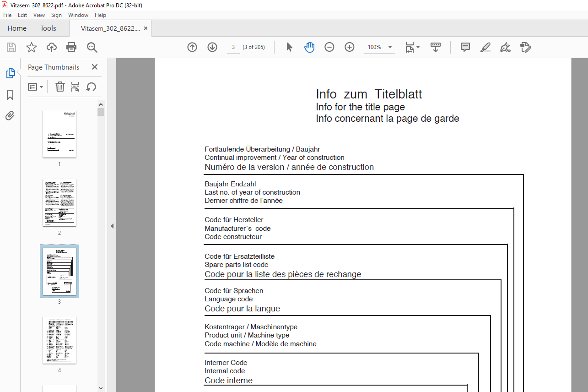Select the Highlight text tool

[486, 47]
